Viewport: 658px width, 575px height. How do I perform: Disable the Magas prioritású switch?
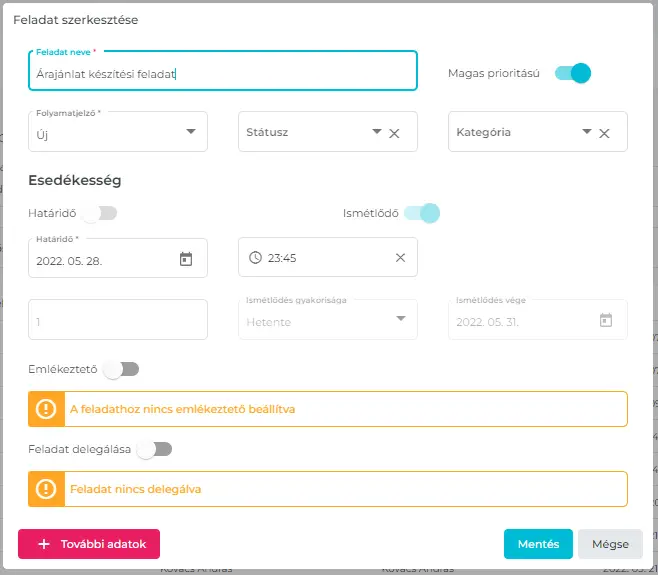click(x=574, y=73)
